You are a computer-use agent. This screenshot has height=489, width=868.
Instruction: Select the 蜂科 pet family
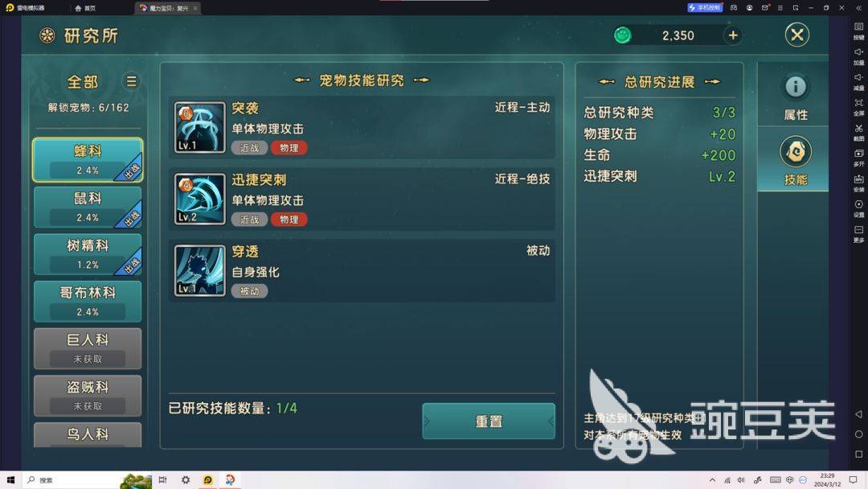click(x=88, y=160)
